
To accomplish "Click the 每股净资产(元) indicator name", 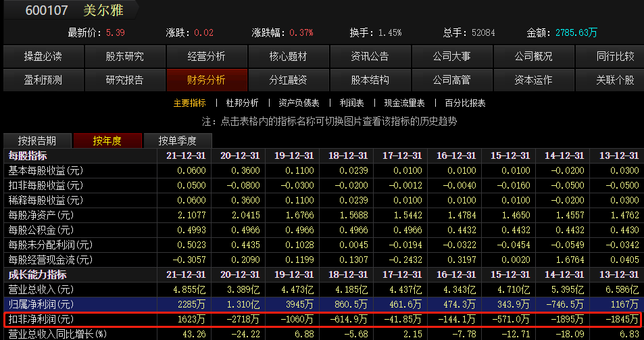I will tap(41, 215).
